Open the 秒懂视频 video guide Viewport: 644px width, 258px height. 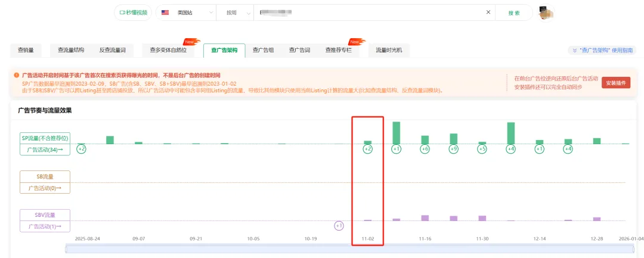click(132, 13)
